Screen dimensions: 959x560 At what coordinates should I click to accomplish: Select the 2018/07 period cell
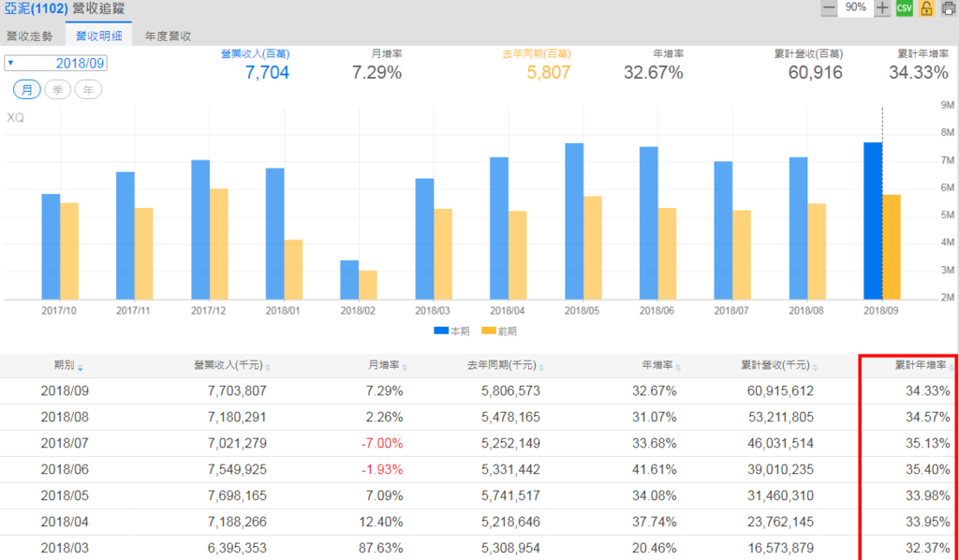pos(65,443)
